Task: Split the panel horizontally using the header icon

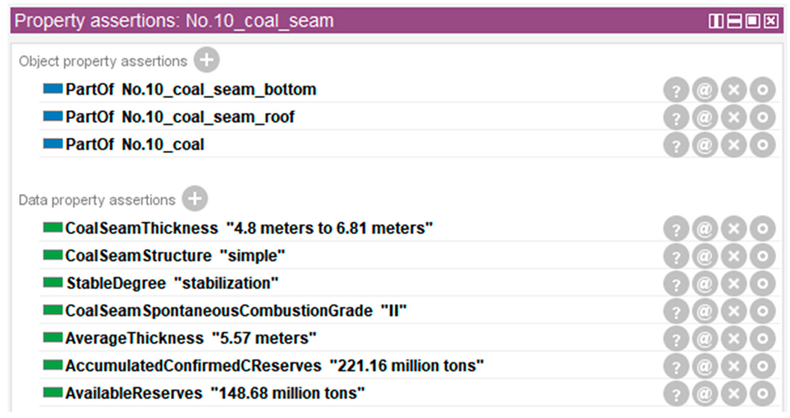Action: coord(734,20)
